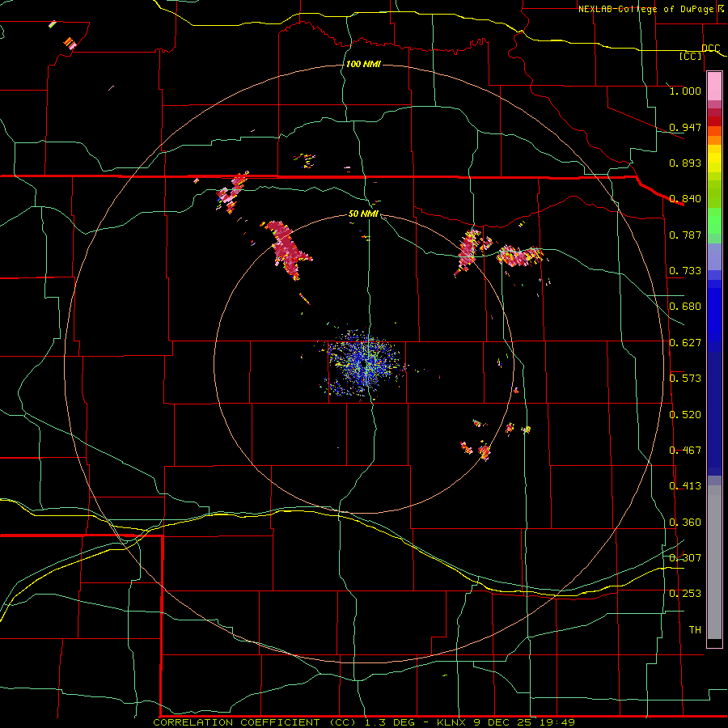
Task: Select the 0.307 scale value
Action: tap(685, 558)
